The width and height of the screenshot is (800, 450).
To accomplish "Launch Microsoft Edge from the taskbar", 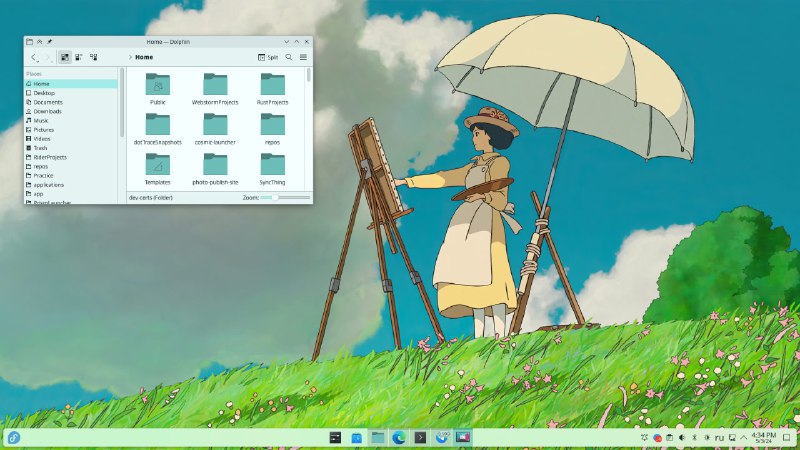I will click(x=399, y=437).
